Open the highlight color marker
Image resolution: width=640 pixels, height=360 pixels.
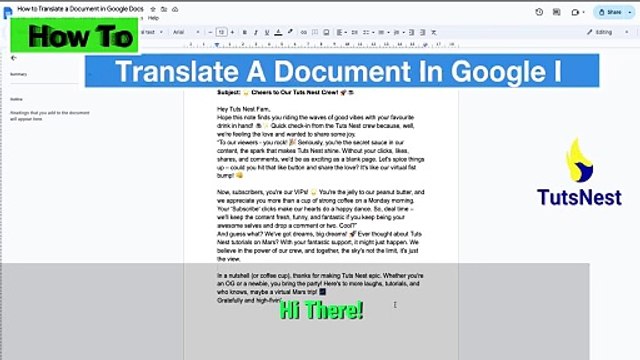(x=290, y=32)
